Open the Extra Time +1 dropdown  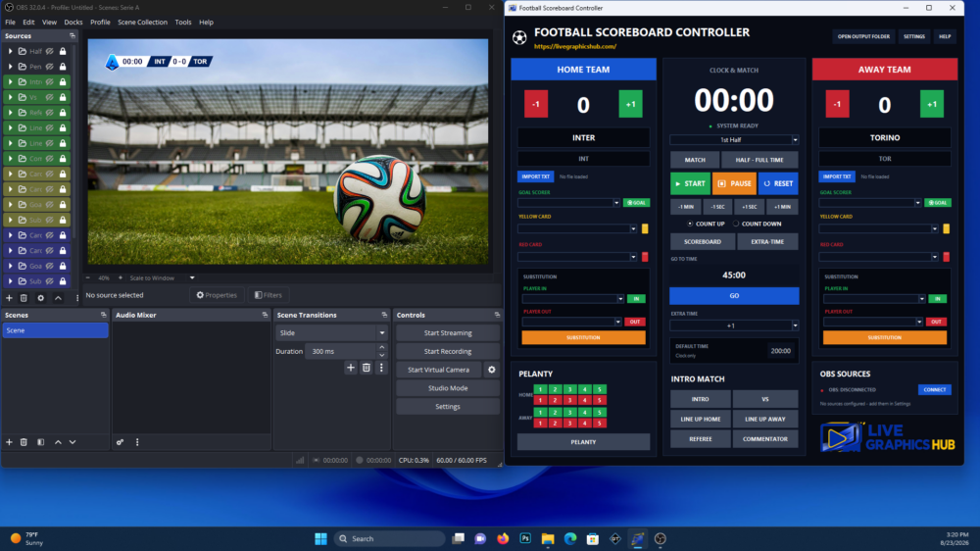tap(734, 326)
